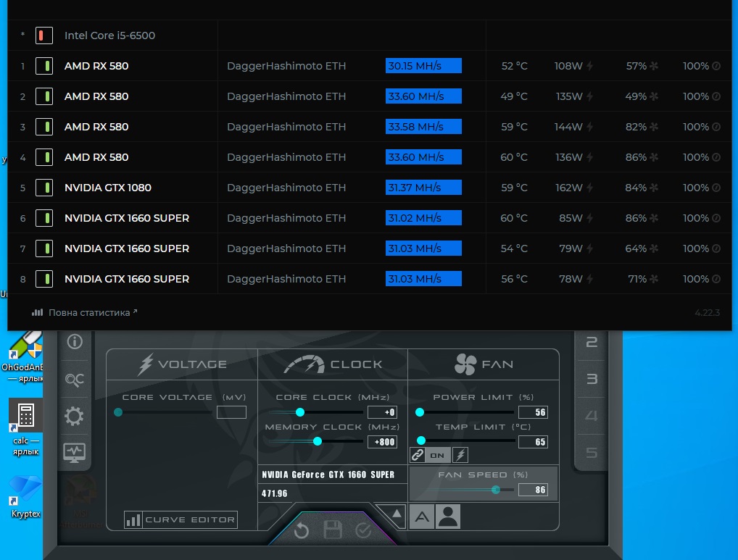Click the Memory Clock +800 value field
The image size is (738, 560).
pos(382,442)
